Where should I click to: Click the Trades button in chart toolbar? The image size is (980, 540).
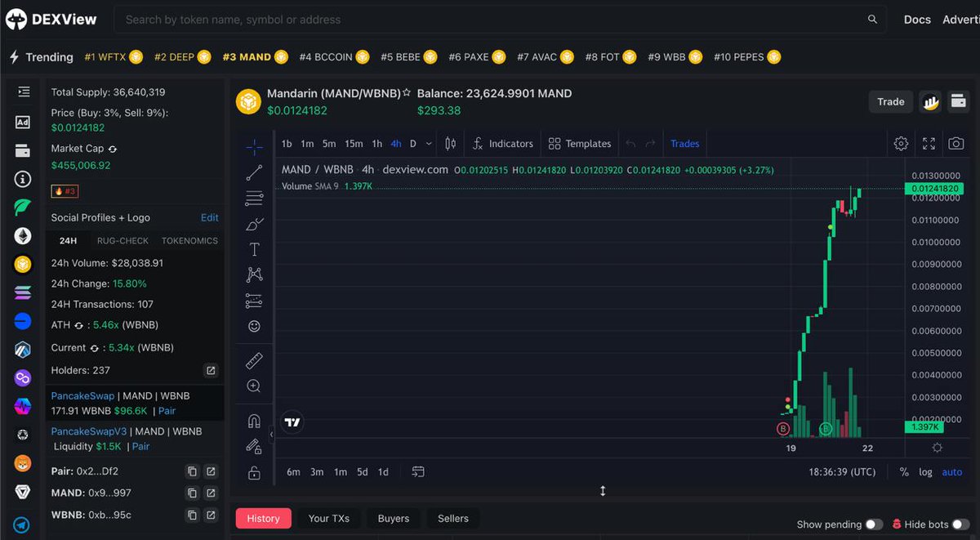click(x=684, y=144)
